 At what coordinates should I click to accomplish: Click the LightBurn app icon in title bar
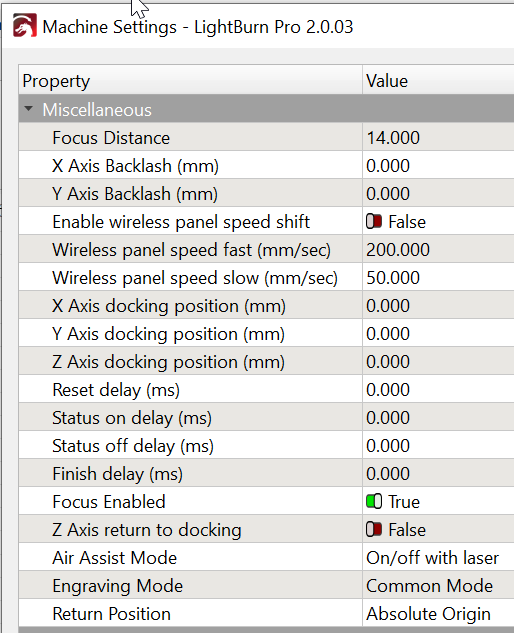(24, 26)
